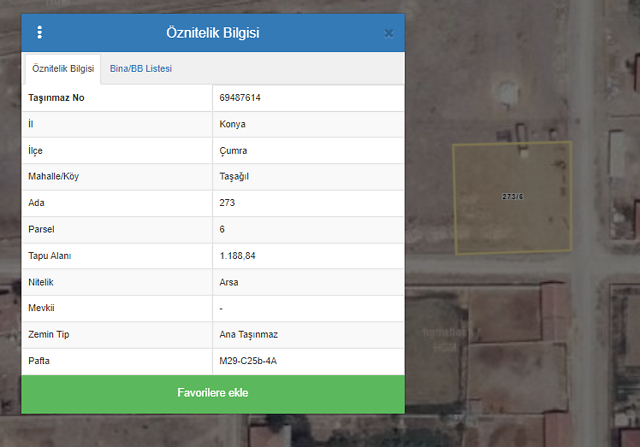Click the Çumra district value

[233, 151]
